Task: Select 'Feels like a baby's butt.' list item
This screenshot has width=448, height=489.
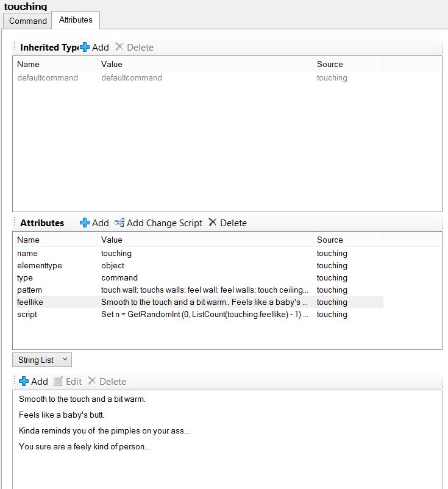Action: point(62,415)
